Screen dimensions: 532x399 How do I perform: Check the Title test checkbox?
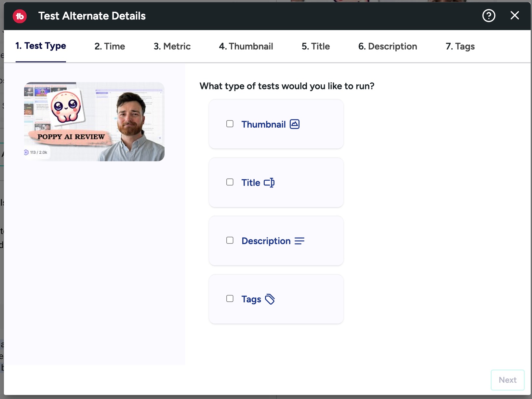[230, 182]
